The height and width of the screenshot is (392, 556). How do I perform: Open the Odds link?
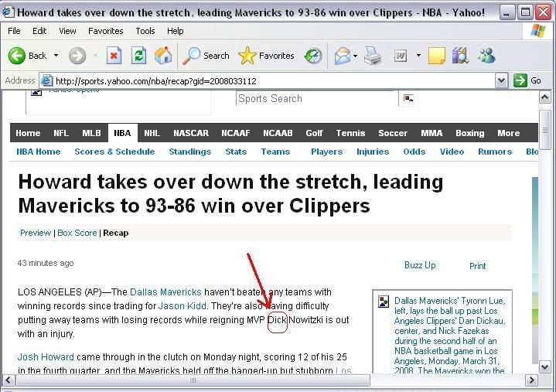coord(414,152)
